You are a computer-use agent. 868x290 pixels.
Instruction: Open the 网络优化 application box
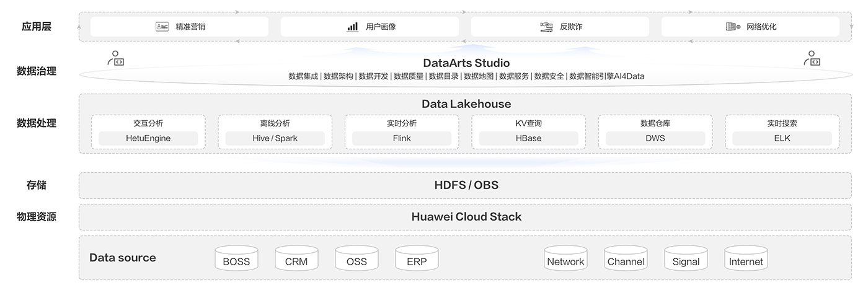tap(751, 27)
